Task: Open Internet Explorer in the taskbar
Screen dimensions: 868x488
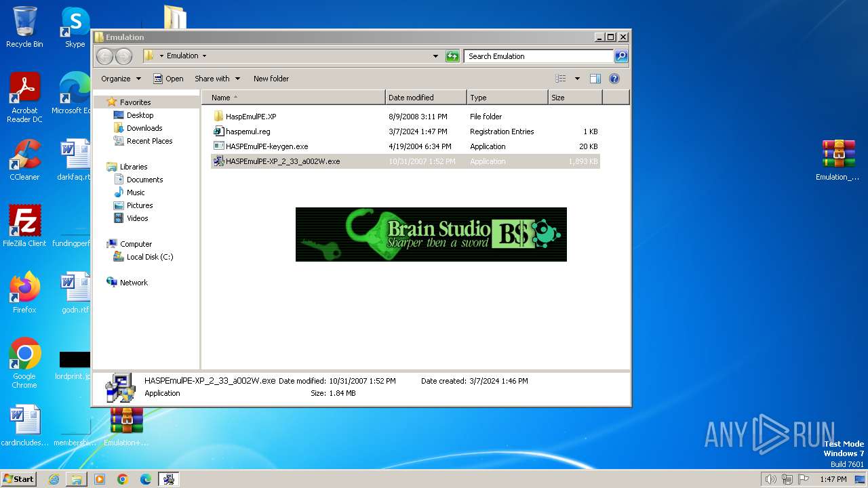Action: point(54,479)
